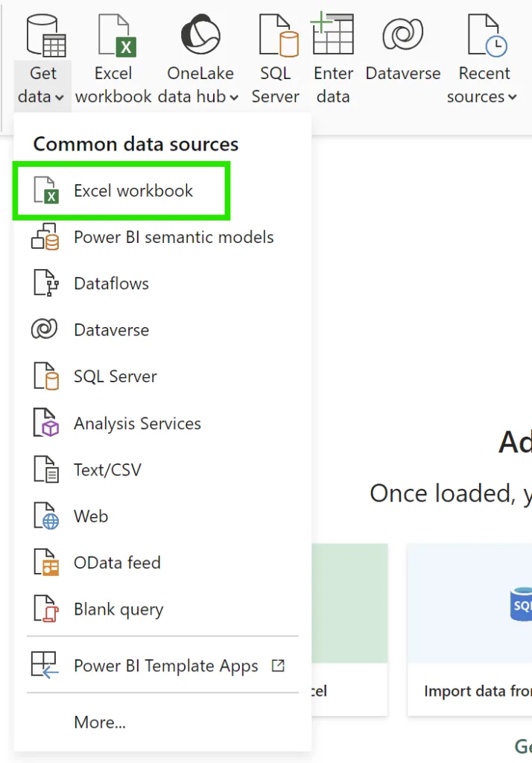Click the green Excel import card
The width and height of the screenshot is (532, 763).
coord(349,629)
